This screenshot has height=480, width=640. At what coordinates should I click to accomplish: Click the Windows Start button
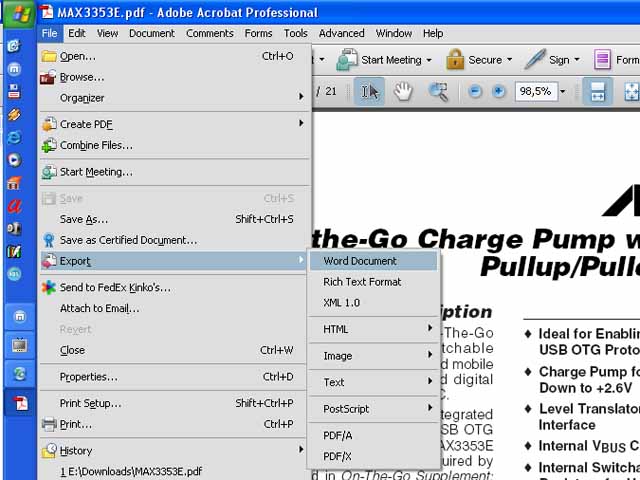[20, 14]
